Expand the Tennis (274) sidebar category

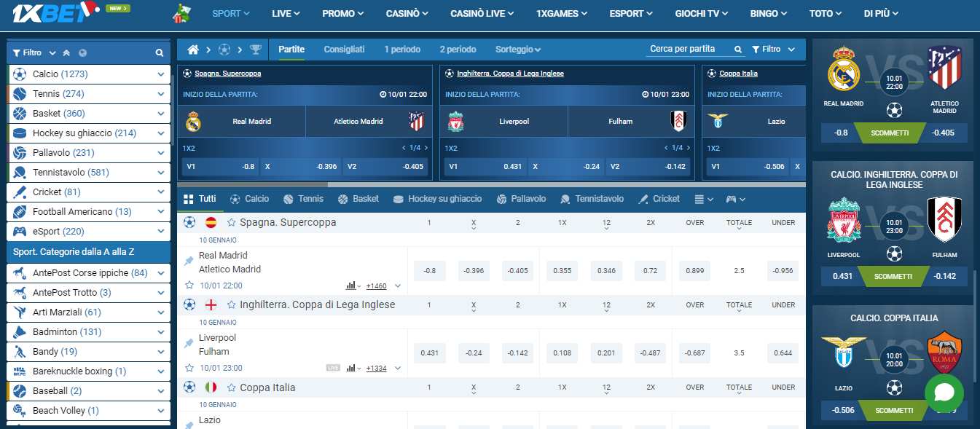point(161,94)
